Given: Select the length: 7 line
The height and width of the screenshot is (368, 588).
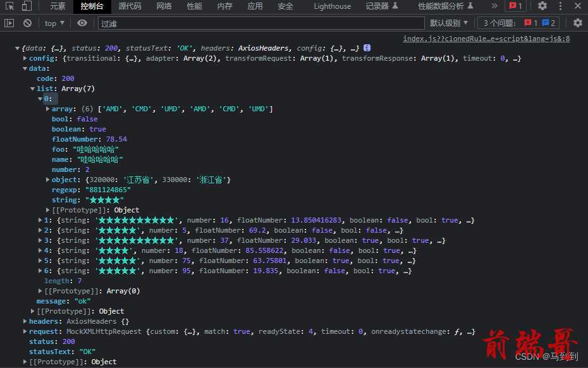Looking at the screenshot, I should tap(63, 281).
